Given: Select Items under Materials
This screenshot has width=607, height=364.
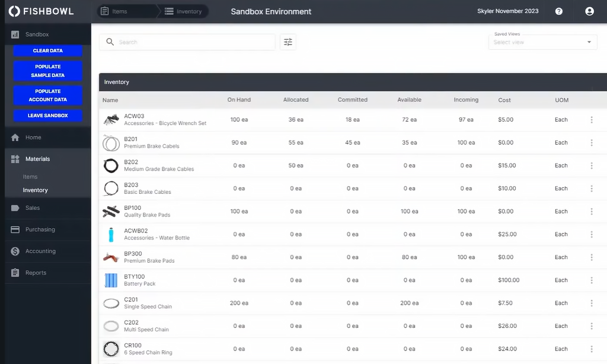Looking at the screenshot, I should click(x=30, y=177).
